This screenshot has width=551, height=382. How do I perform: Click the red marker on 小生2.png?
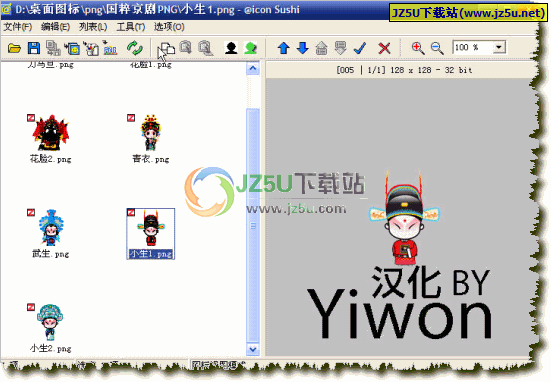click(x=31, y=307)
